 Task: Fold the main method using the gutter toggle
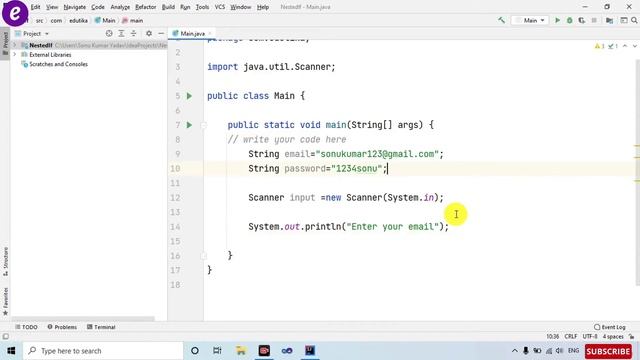[203, 125]
